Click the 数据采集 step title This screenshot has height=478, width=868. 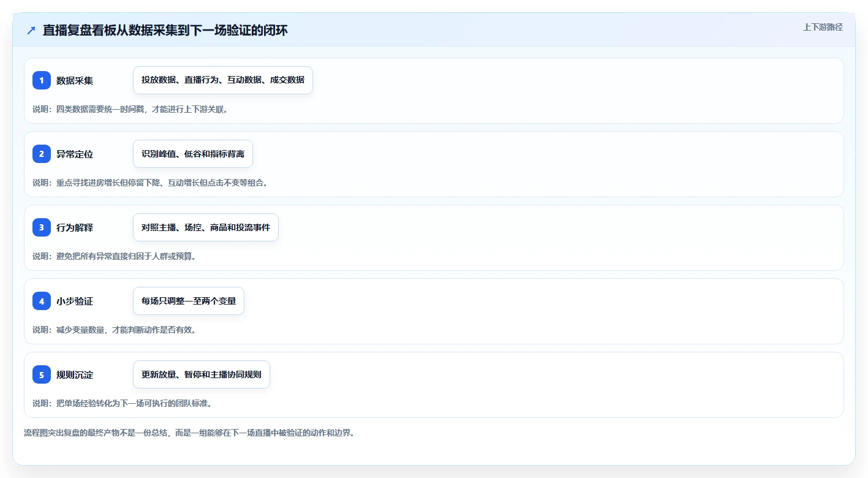75,80
